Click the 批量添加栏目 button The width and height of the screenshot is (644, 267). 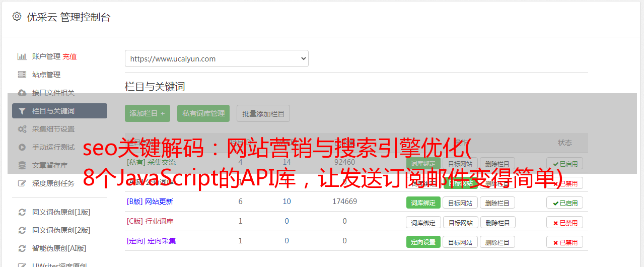click(263, 113)
